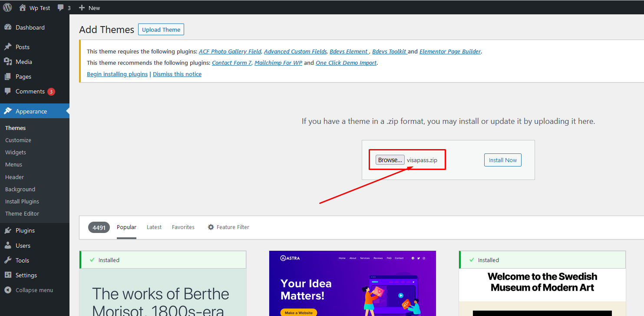Viewport: 644px width, 316px height.
Task: Click the Dashboard gauge icon
Action: click(8, 27)
